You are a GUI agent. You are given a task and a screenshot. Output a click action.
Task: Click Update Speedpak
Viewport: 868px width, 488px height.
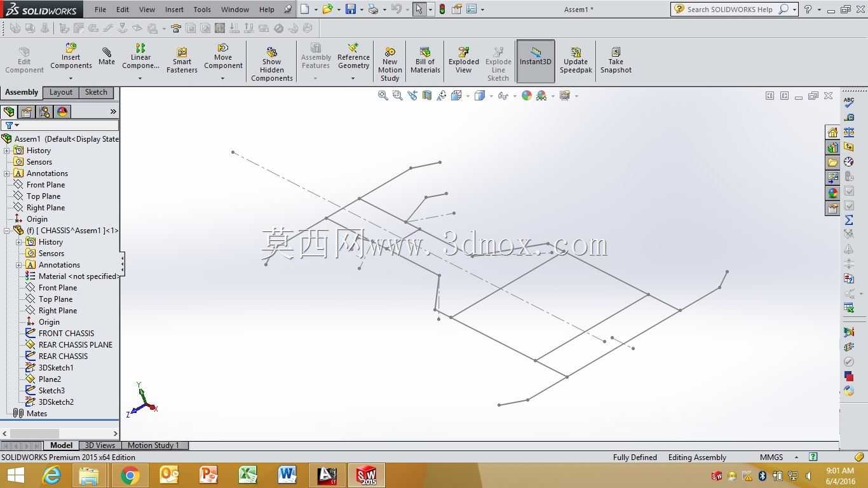coord(576,60)
